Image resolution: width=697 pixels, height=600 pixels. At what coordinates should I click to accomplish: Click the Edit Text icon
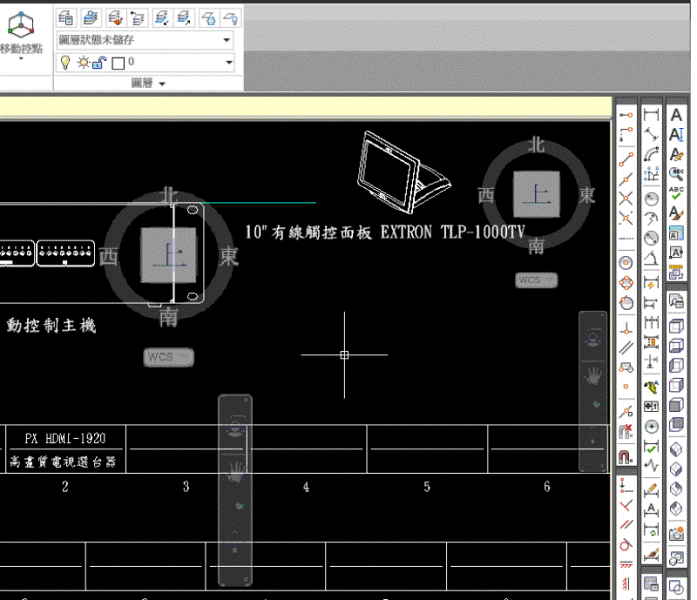677,154
